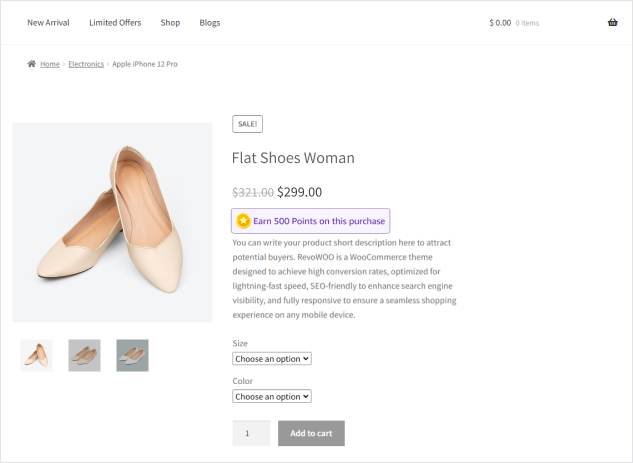Go to Limited Offers menu
Screen dimensions: 633x463
pos(115,23)
